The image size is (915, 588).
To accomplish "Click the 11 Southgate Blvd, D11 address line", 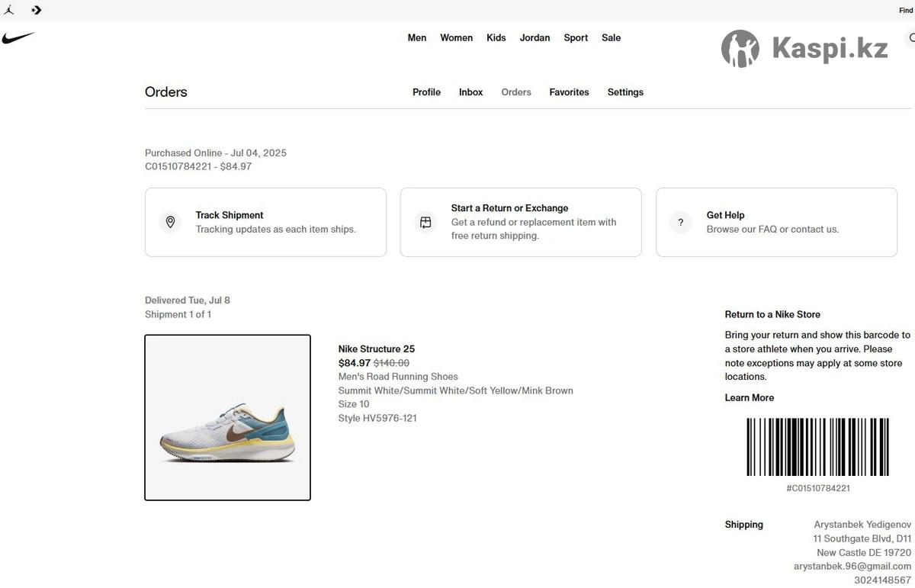I will [862, 538].
